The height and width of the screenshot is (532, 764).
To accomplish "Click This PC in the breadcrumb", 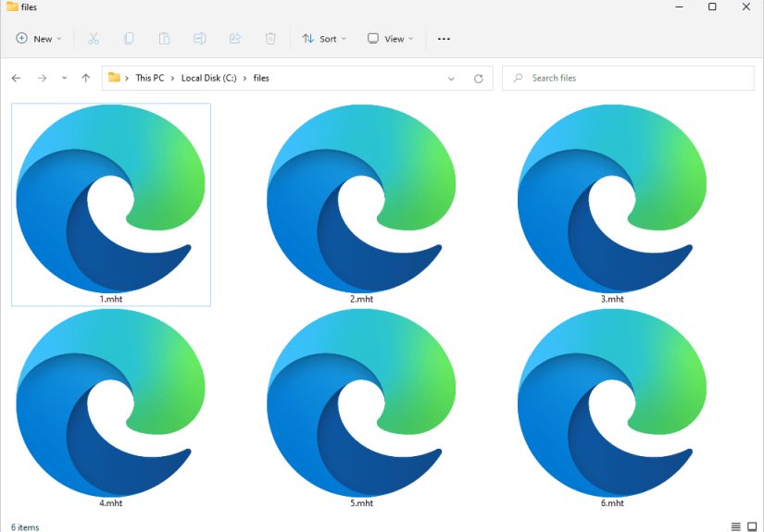I will [x=150, y=78].
